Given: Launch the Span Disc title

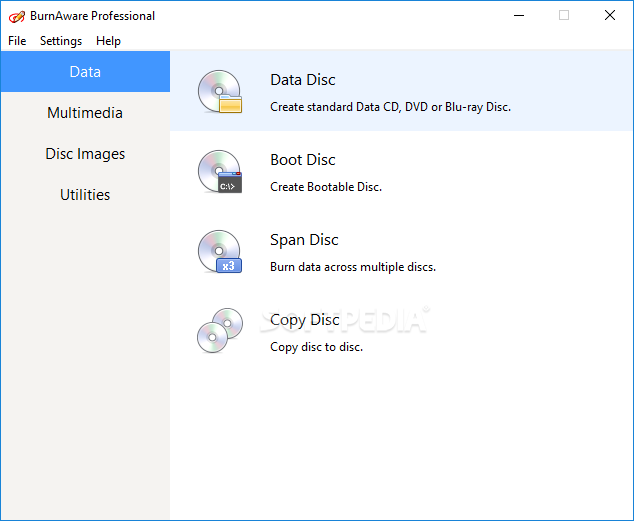Looking at the screenshot, I should (304, 240).
